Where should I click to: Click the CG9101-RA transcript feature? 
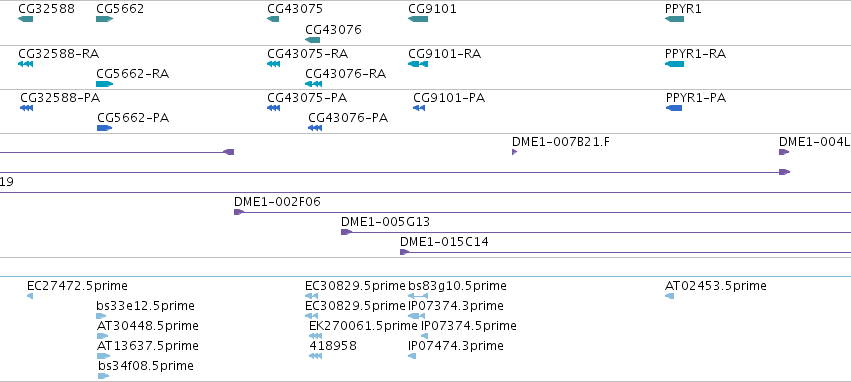pyautogui.click(x=418, y=64)
